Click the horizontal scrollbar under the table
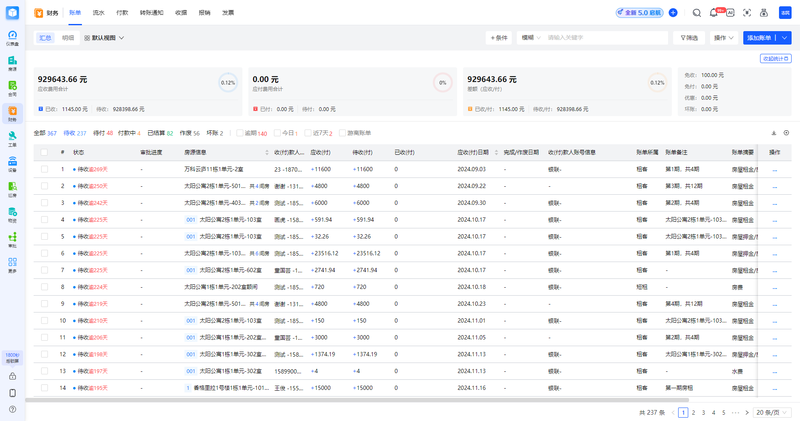The image size is (800, 421). (357, 400)
